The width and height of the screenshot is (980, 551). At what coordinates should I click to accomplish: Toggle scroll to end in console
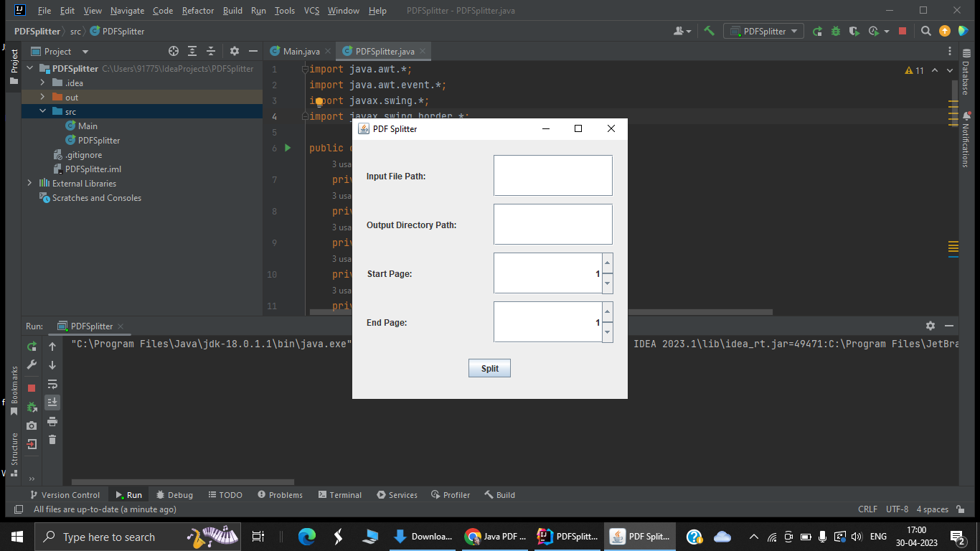52,402
